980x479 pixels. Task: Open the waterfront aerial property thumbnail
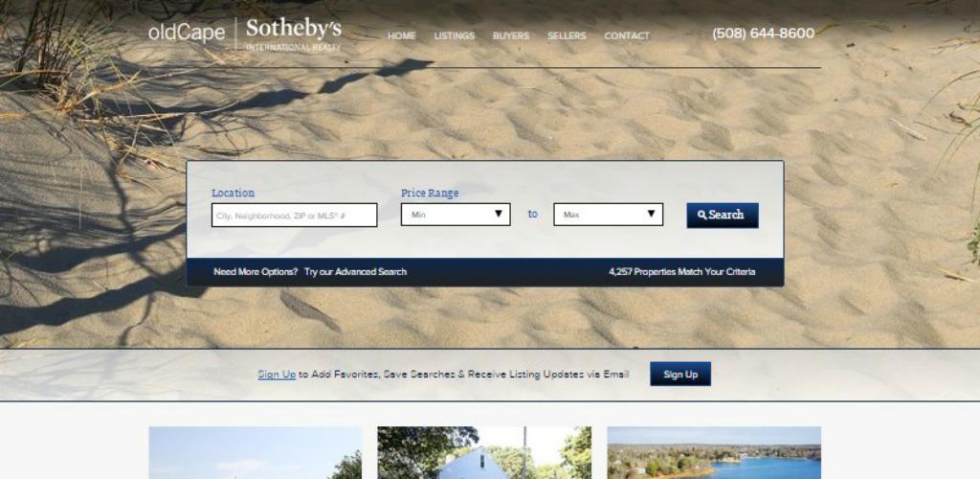tap(714, 453)
